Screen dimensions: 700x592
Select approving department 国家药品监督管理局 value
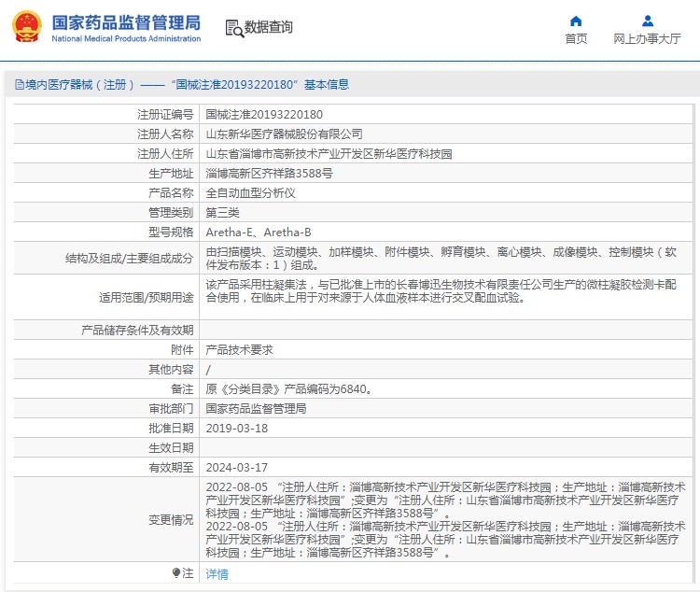point(256,409)
